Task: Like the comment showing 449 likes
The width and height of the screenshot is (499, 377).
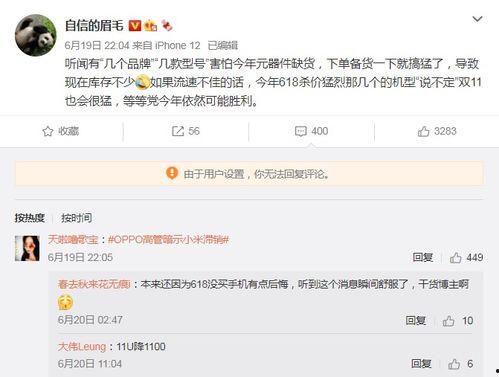Action: (466, 257)
